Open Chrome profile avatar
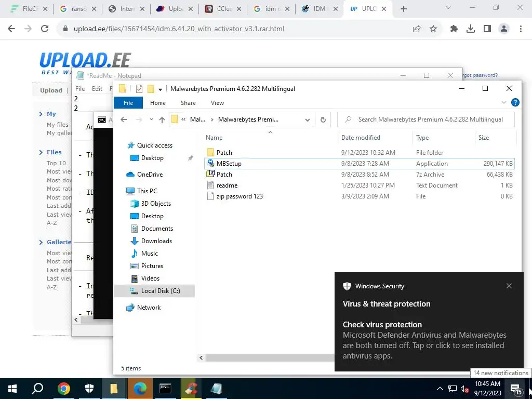532x399 pixels. tap(504, 29)
